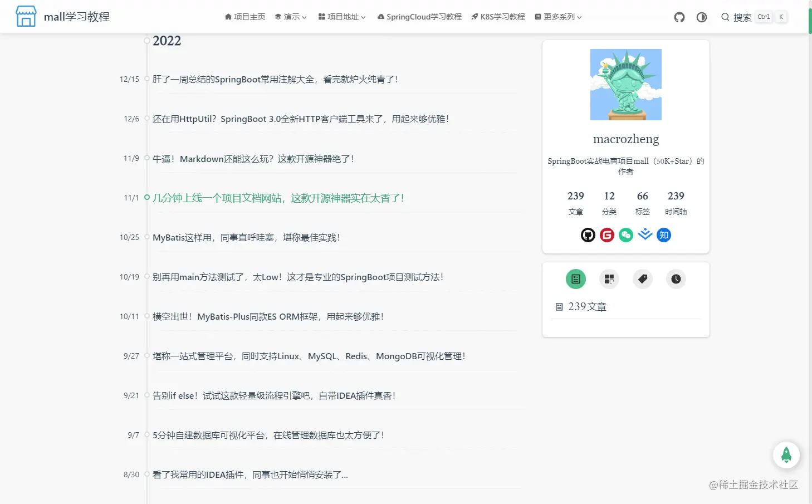Open article MyBatis这样用，同事直呼哇塞
Image resolution: width=812 pixels, height=504 pixels.
[x=246, y=238]
